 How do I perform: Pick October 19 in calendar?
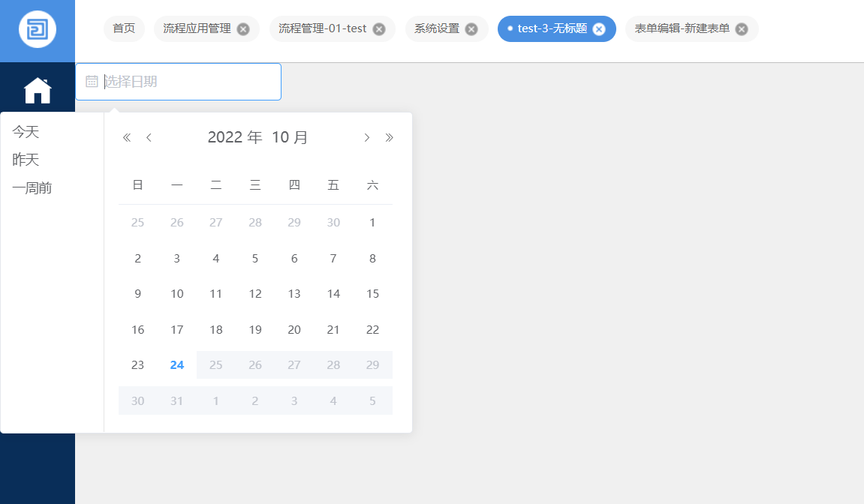(x=255, y=330)
